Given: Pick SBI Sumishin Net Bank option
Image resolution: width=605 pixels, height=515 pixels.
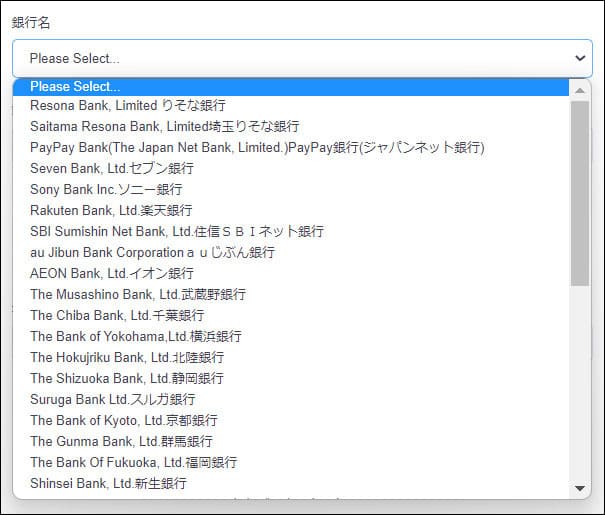Looking at the screenshot, I should 177,231.
